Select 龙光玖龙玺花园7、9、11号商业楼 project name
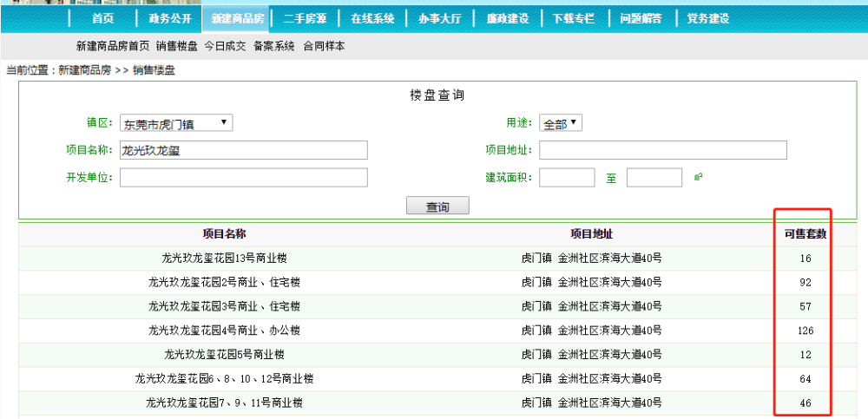The image size is (868, 419). coord(224,403)
